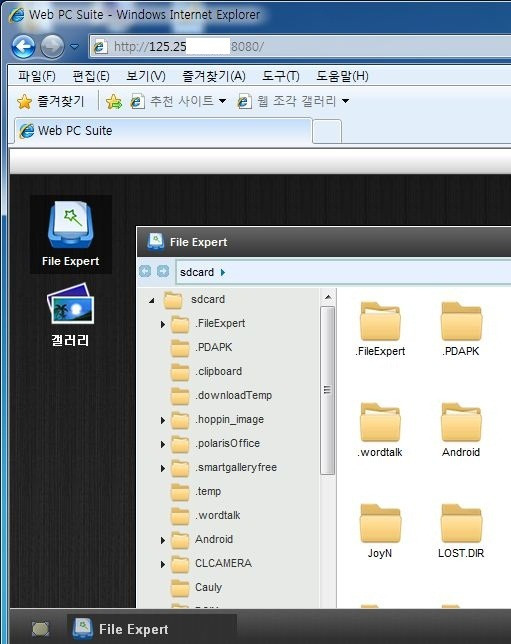Select CLCAMERA in the tree
This screenshot has width=511, height=644.
(x=223, y=563)
